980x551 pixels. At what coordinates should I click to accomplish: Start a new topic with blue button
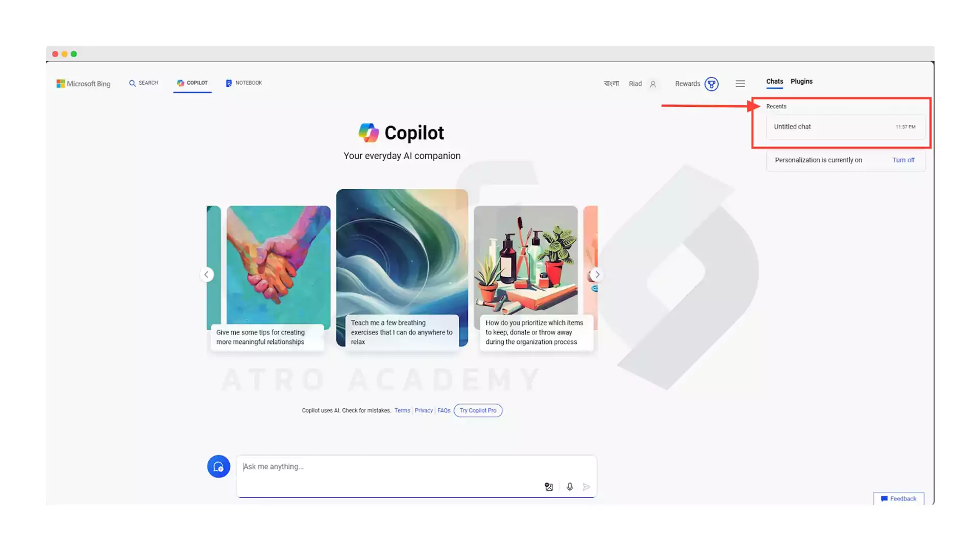(x=218, y=466)
